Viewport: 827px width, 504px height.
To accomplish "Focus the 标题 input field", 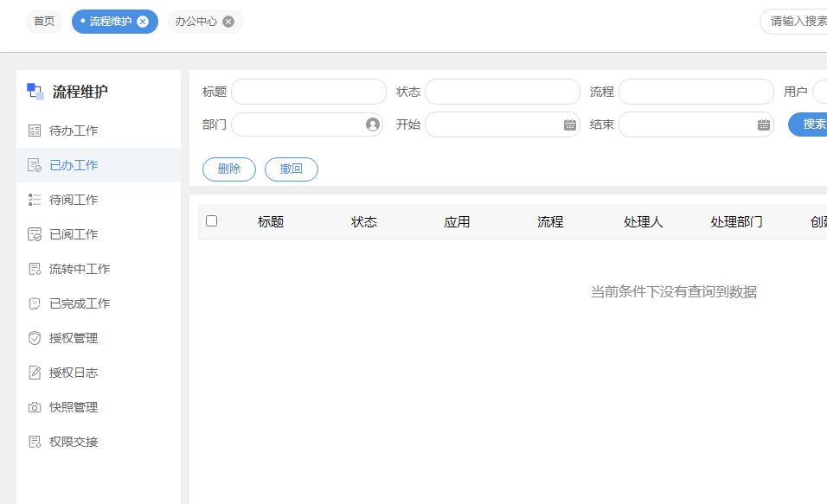I will (309, 92).
